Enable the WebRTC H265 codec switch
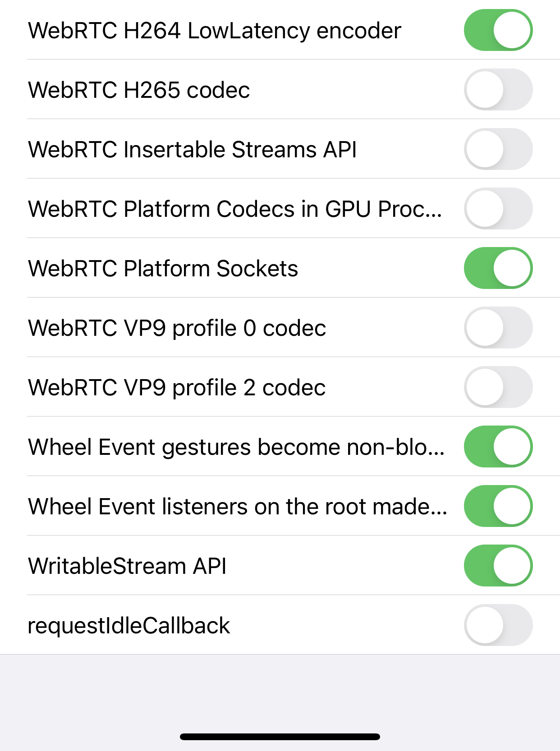The height and width of the screenshot is (751, 560). 498,90
